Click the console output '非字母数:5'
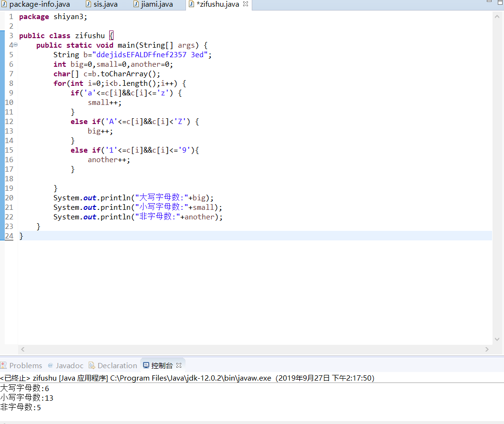Image resolution: width=504 pixels, height=424 pixels. point(21,408)
